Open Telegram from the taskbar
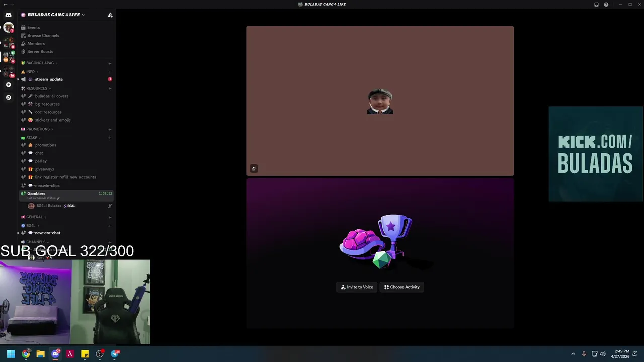The image size is (644, 362). 115,354
